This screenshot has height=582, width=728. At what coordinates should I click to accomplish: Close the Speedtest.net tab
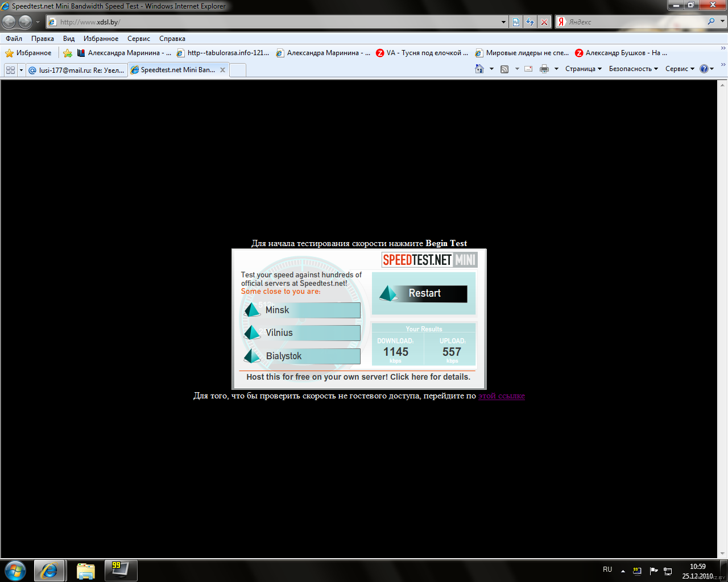click(222, 70)
